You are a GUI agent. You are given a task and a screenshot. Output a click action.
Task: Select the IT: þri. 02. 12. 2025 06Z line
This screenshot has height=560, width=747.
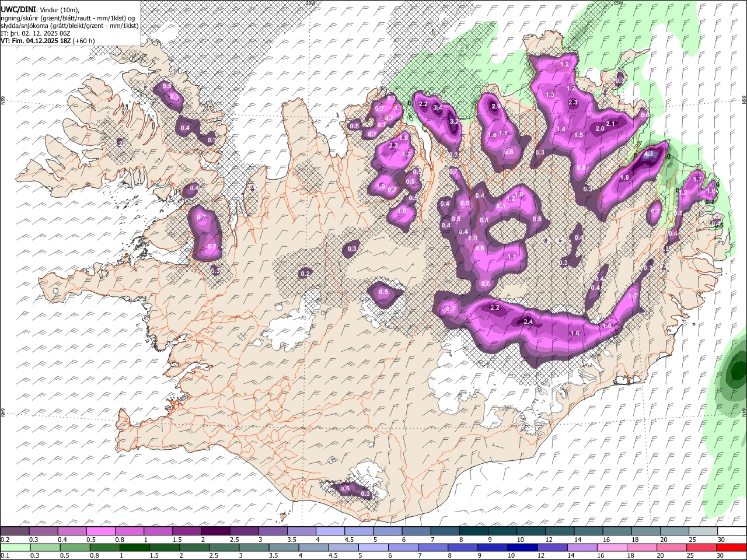(36, 33)
